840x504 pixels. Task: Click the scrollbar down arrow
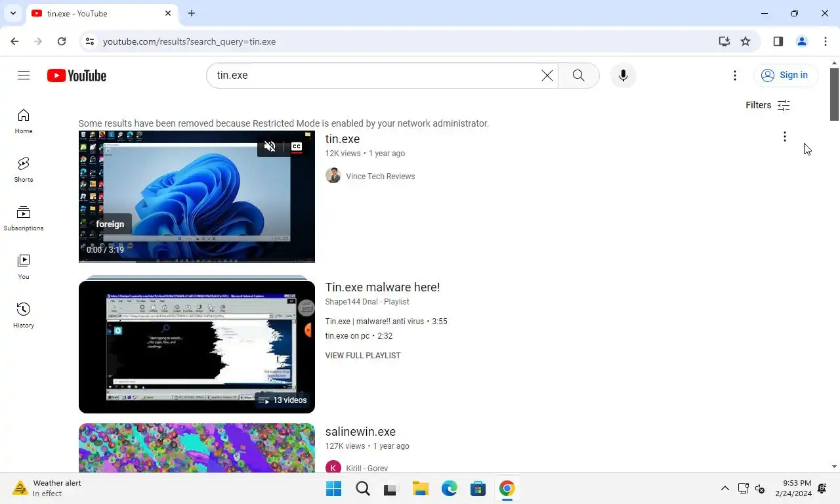834,467
